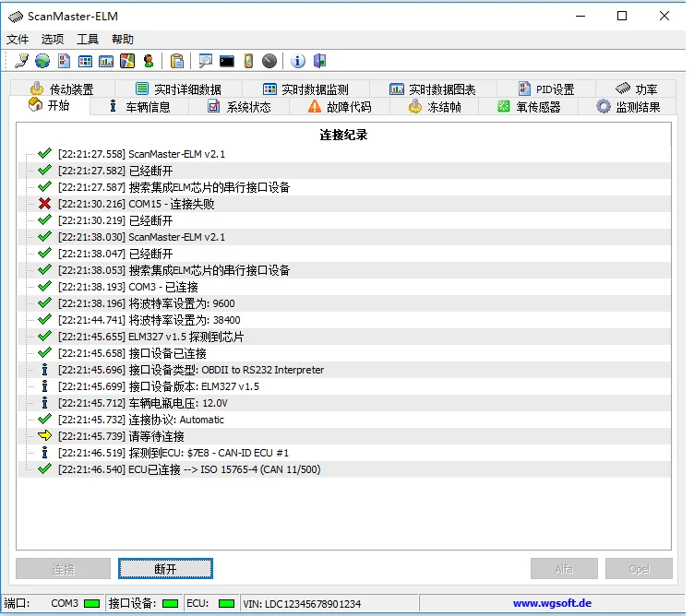The image size is (694, 616).
Task: Switch to the 故障代码 tab
Action: (x=340, y=107)
